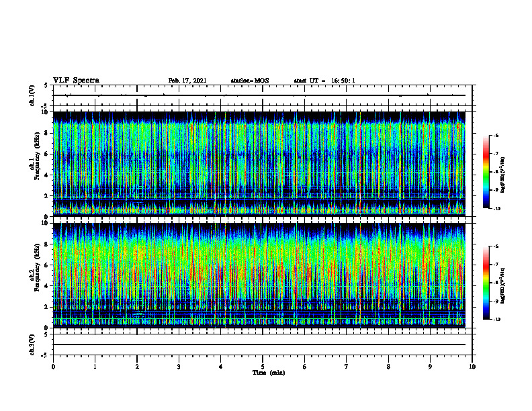Click the '2' kHz tick on ch.2 frequency axis
The width and height of the screenshot is (532, 411).
tap(46, 307)
